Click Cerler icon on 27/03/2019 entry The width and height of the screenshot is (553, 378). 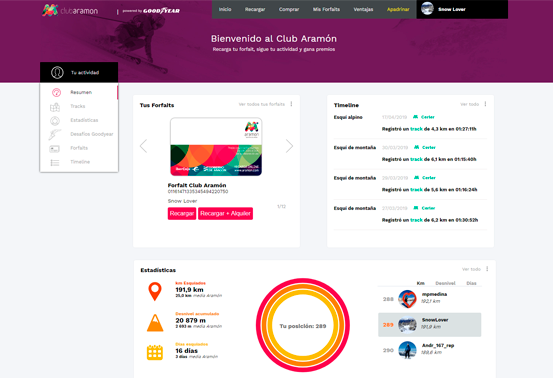[x=416, y=208]
